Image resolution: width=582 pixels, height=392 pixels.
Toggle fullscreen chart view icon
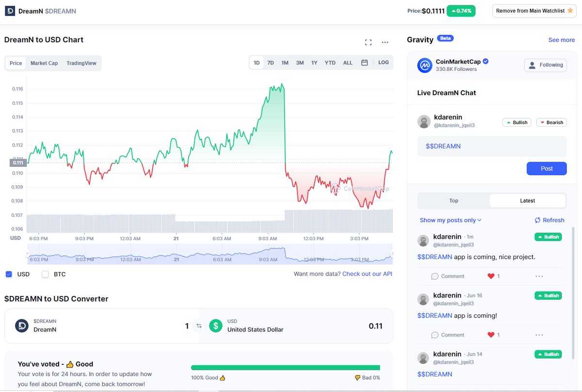(368, 42)
